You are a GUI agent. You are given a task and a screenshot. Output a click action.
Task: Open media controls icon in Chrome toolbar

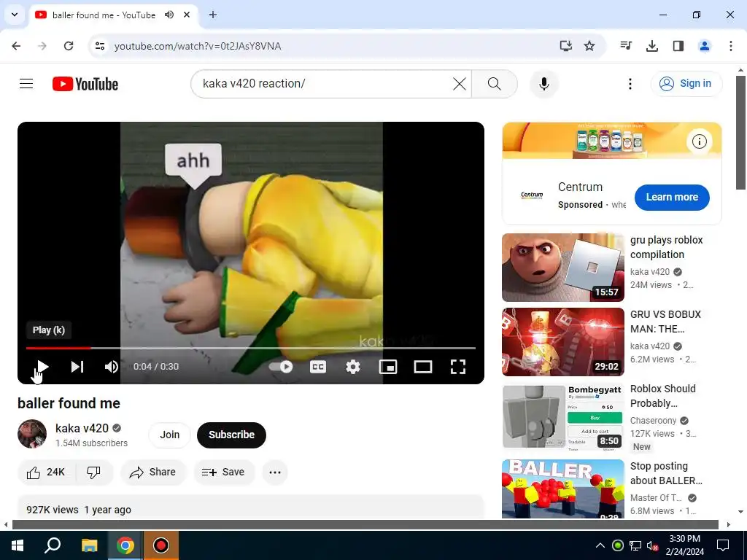pyautogui.click(x=626, y=46)
